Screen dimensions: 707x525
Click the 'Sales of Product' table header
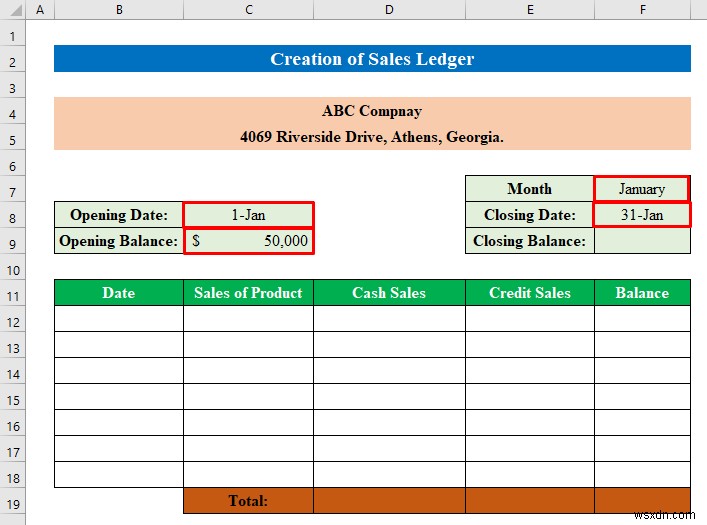coord(248,293)
